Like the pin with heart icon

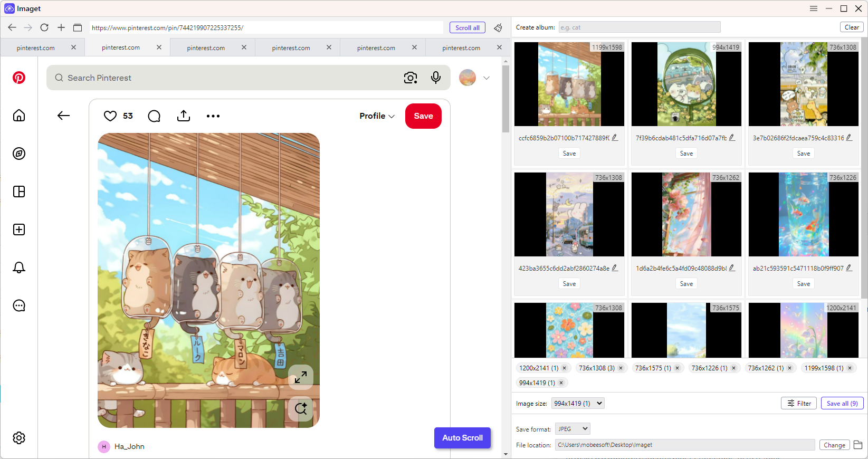click(110, 116)
